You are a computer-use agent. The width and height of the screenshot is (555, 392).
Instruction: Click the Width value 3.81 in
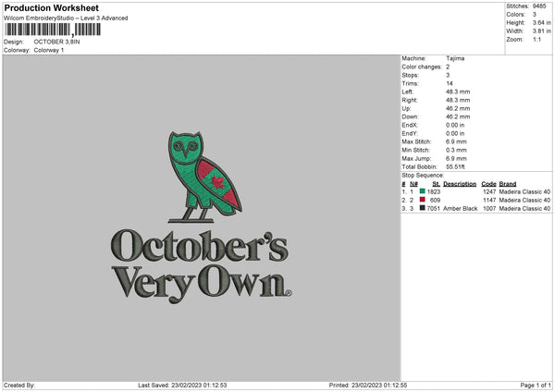pos(541,31)
